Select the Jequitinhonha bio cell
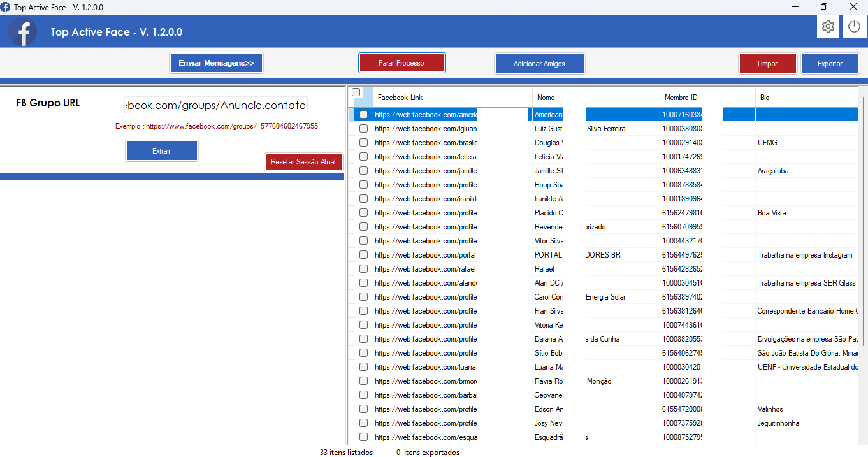 click(x=806, y=423)
